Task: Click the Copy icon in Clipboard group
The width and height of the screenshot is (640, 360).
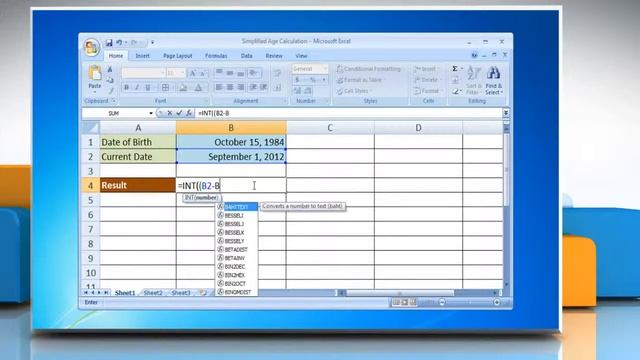Action: tap(110, 80)
